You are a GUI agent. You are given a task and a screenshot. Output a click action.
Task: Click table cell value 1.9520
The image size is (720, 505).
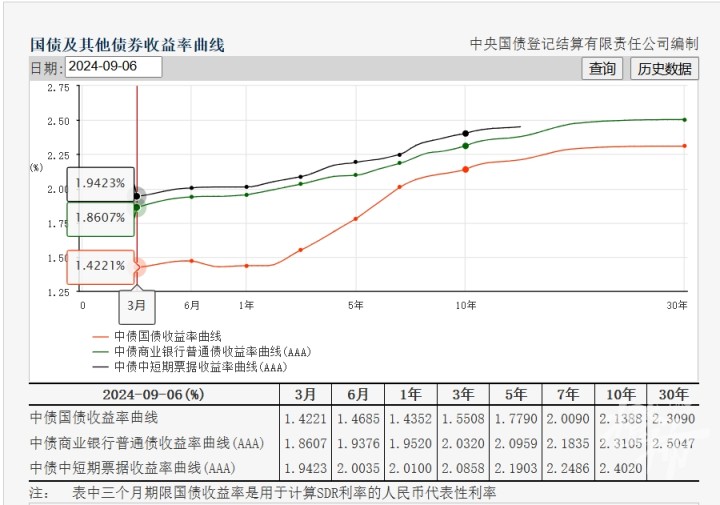[411, 444]
